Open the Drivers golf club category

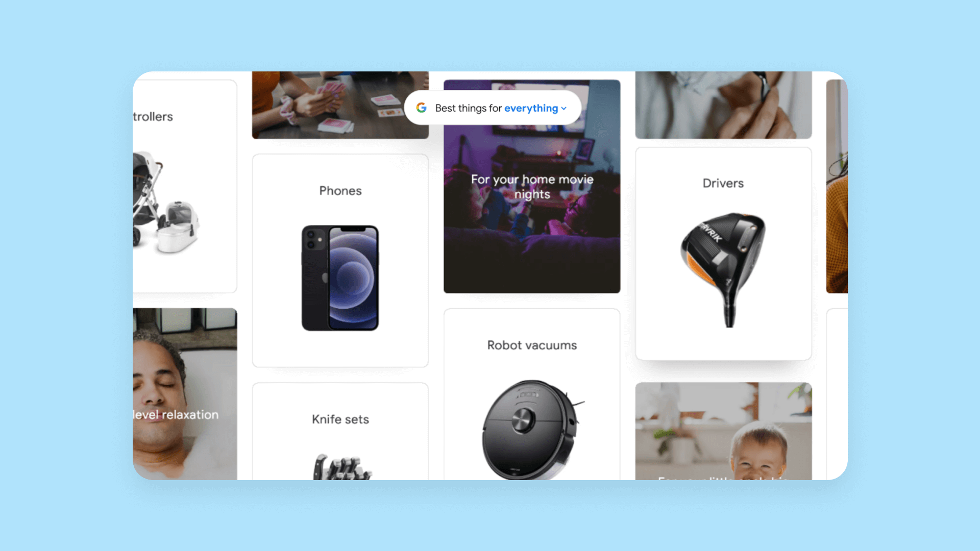724,256
